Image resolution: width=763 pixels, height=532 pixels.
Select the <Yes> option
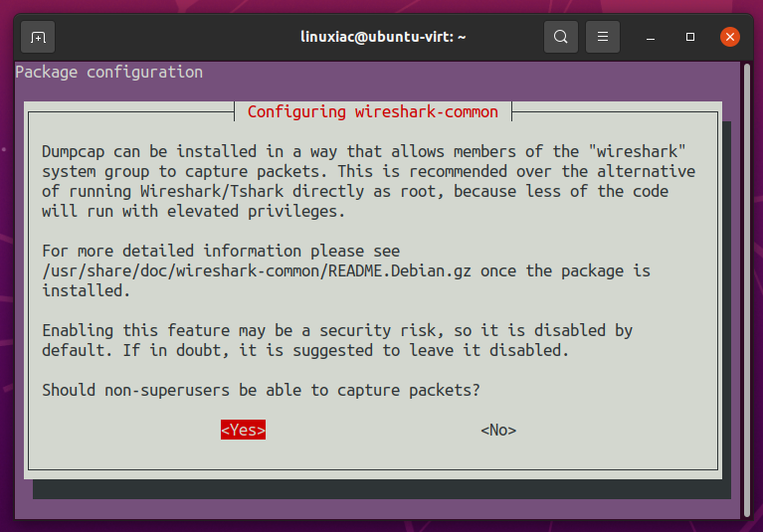coord(243,430)
